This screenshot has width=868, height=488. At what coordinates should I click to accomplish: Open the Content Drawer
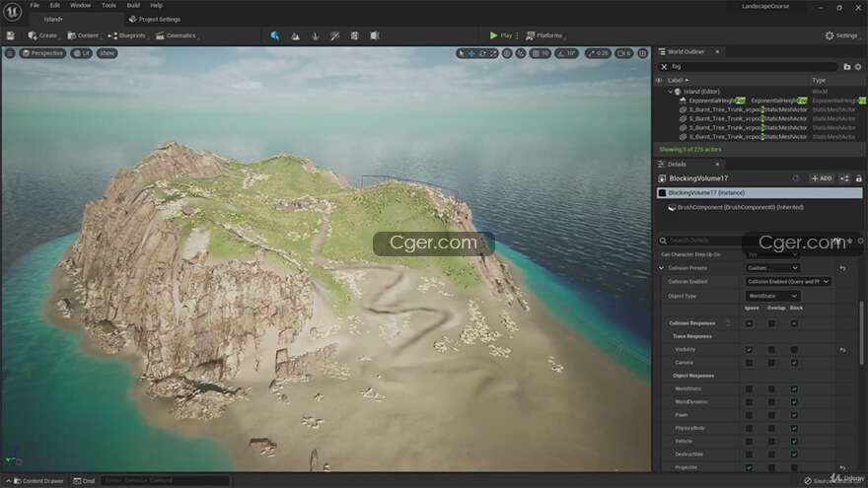[37, 481]
